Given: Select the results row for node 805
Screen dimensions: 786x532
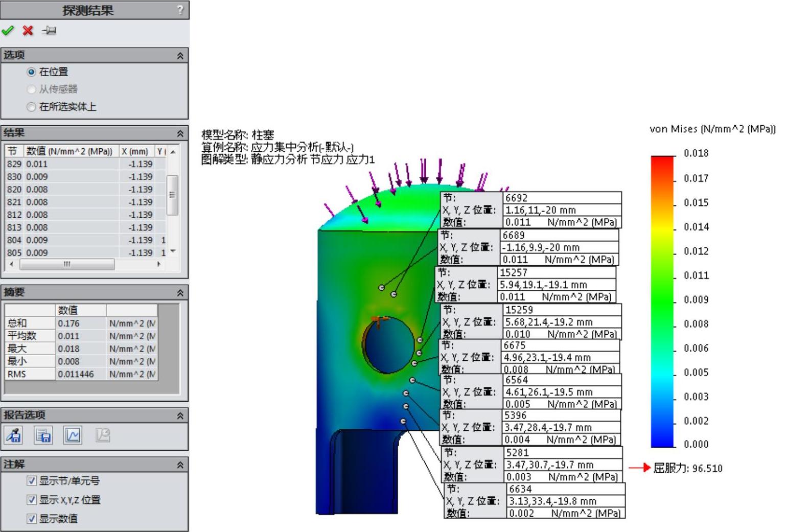Looking at the screenshot, I should [x=86, y=252].
